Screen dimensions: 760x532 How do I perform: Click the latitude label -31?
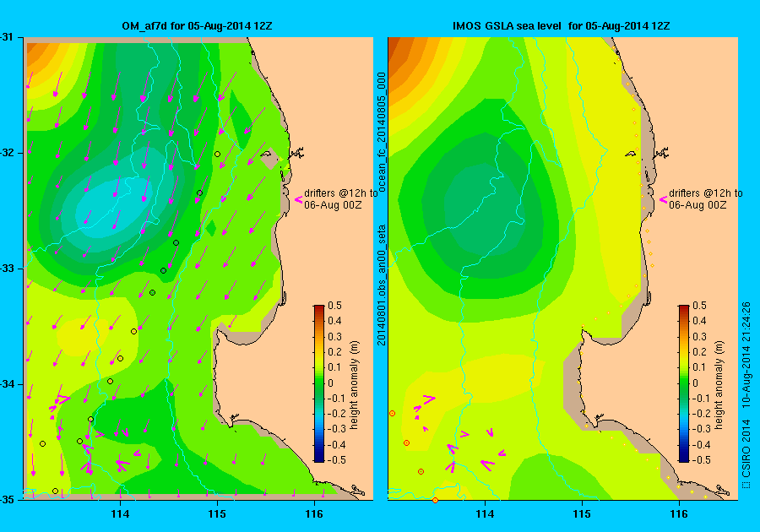click(x=6, y=37)
